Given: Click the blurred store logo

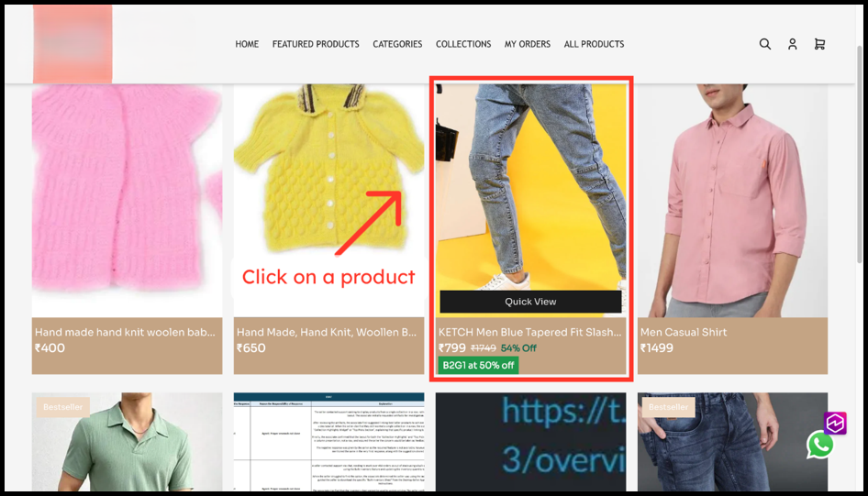Looking at the screenshot, I should 72,43.
